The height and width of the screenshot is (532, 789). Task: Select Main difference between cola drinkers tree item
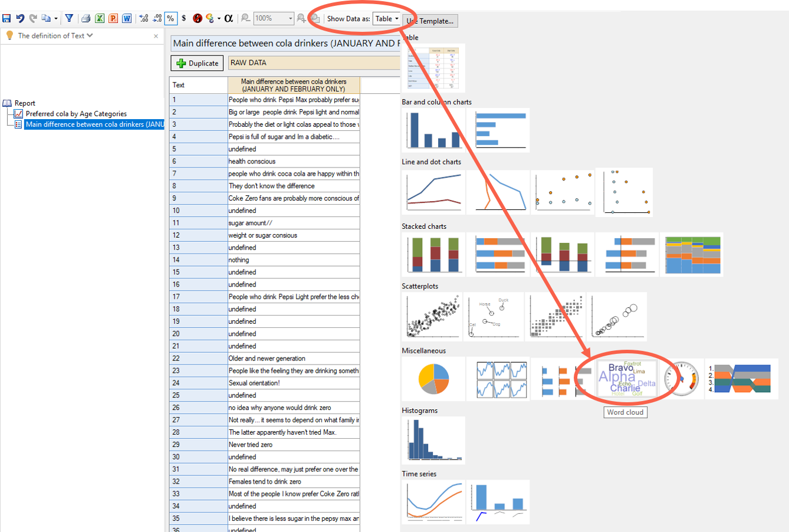click(94, 124)
